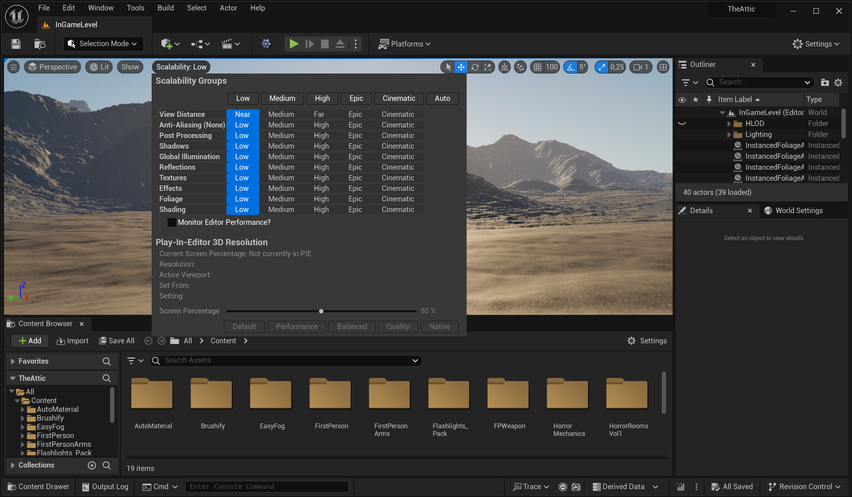Open the File menu
852x497 pixels.
click(44, 8)
